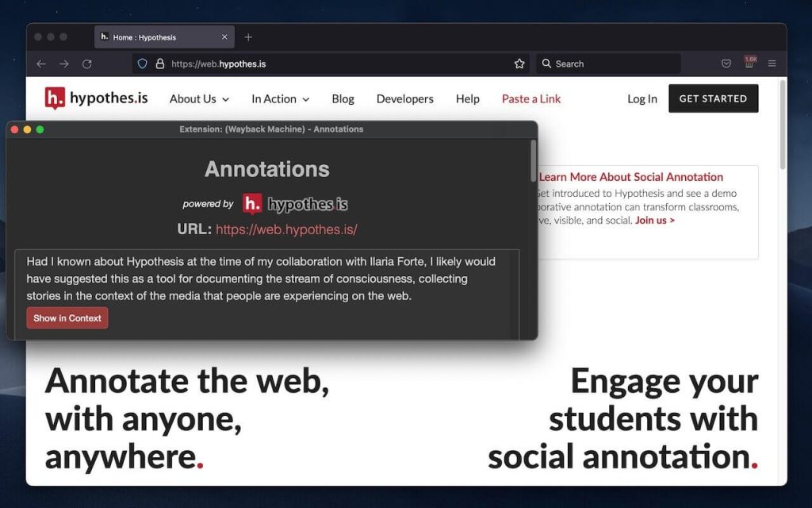The image size is (812, 508).
Task: Go forward using the forward arrow
Action: [64, 63]
